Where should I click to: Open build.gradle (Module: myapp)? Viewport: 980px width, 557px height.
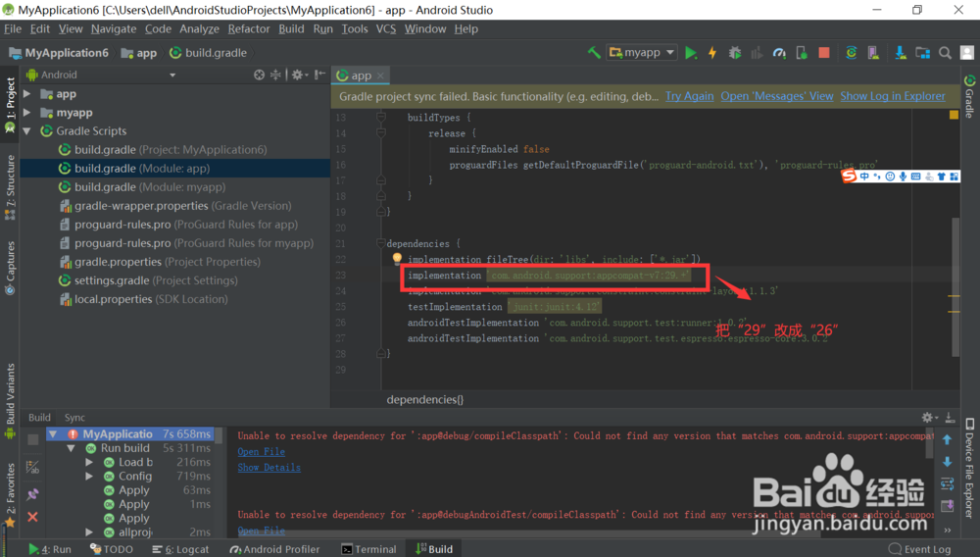coord(141,187)
